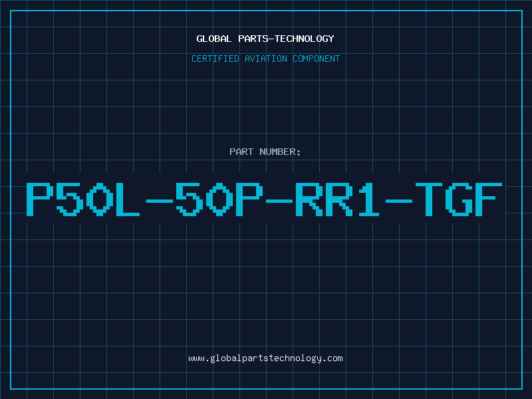This screenshot has height=399, width=532.
Task: Click the CERTIFIED AVIATION COMPONENT subtitle
Action: pyautogui.click(x=265, y=59)
